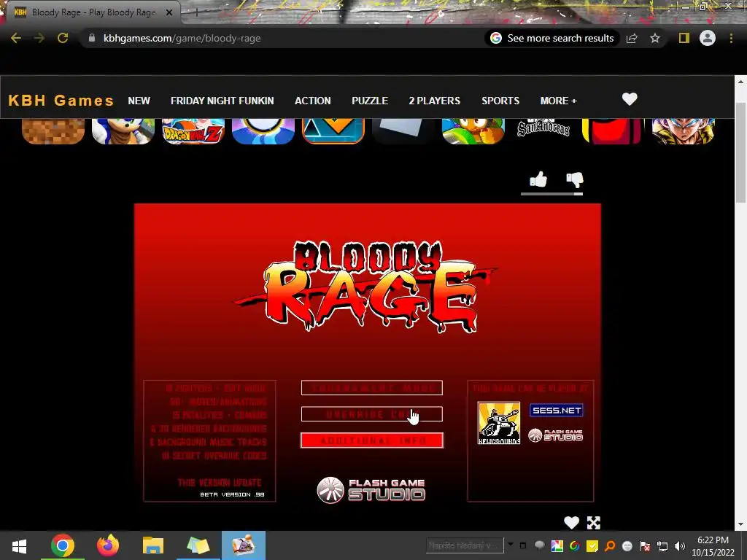Select the Bloody Rage browser tab

point(94,12)
